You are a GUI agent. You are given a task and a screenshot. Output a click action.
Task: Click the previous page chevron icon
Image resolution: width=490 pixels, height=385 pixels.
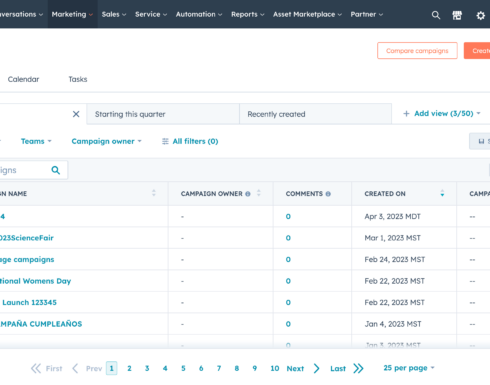75,368
